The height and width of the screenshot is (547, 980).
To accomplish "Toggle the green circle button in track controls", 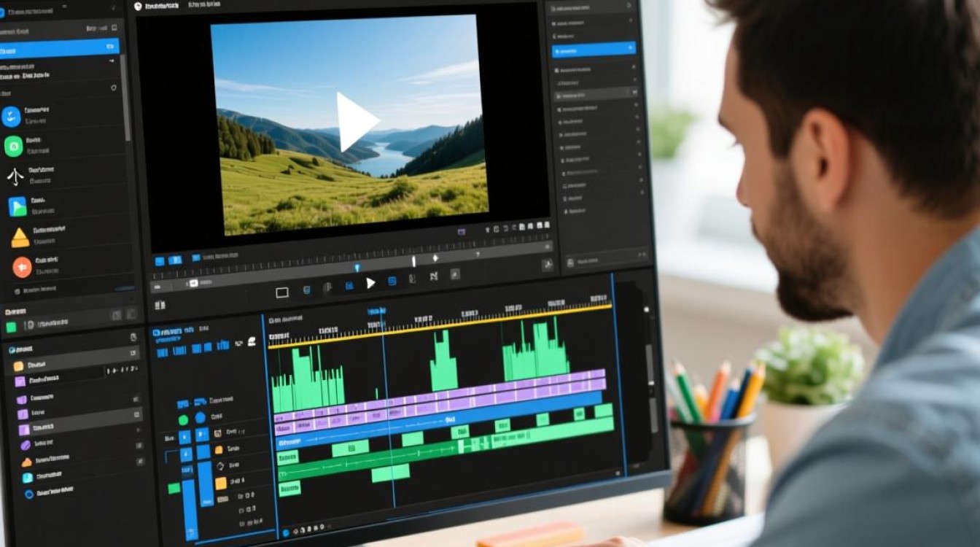I will (183, 419).
